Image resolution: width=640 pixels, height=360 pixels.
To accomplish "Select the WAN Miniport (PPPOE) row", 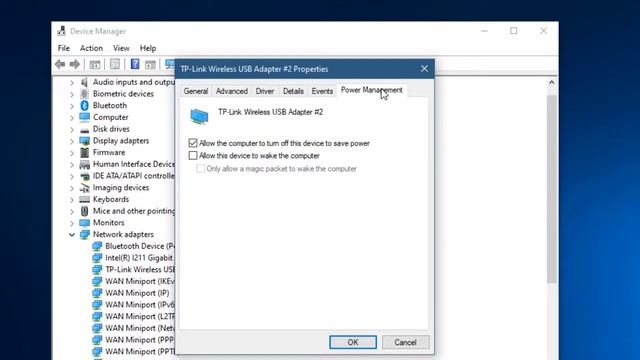I will (x=133, y=340).
